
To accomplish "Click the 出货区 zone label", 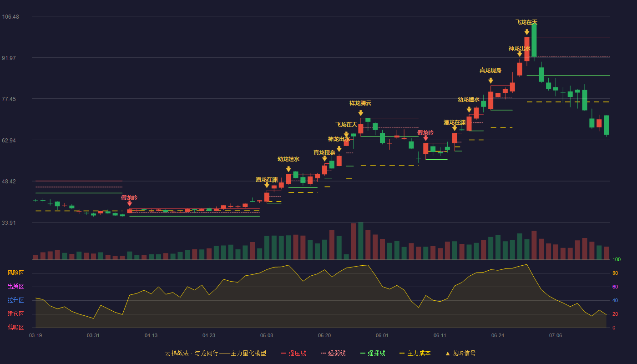I will click(16, 287).
